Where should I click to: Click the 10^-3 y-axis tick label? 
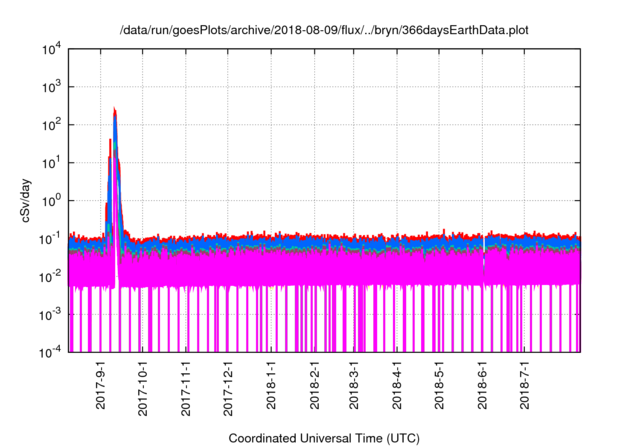point(50,315)
